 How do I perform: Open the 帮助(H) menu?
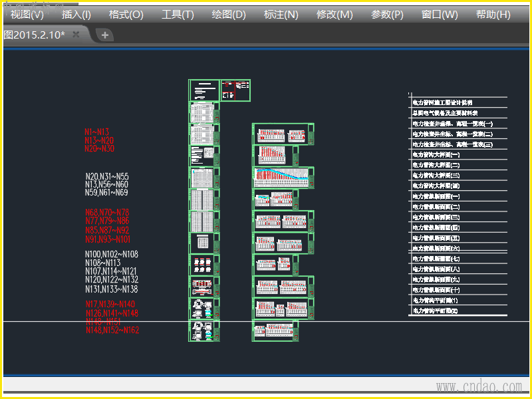493,15
